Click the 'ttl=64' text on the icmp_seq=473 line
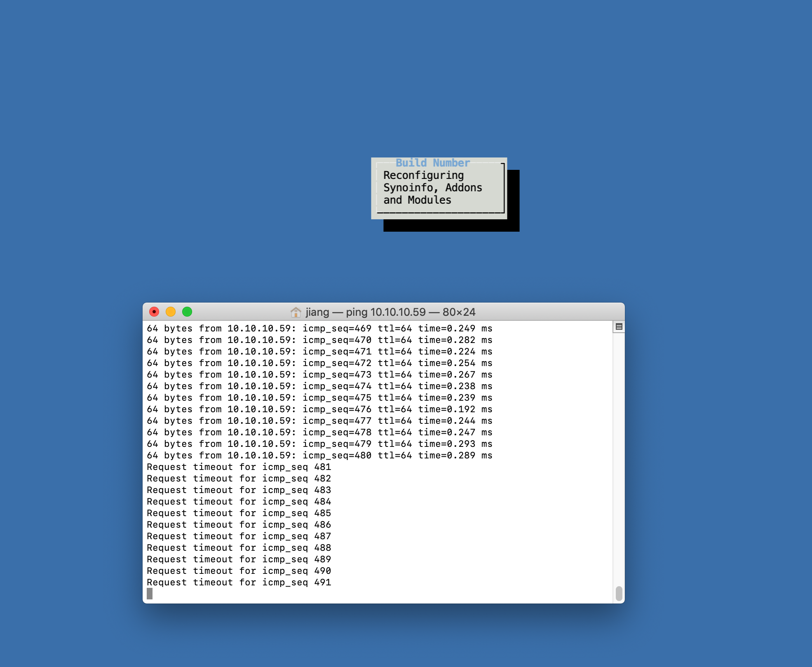 pos(394,375)
